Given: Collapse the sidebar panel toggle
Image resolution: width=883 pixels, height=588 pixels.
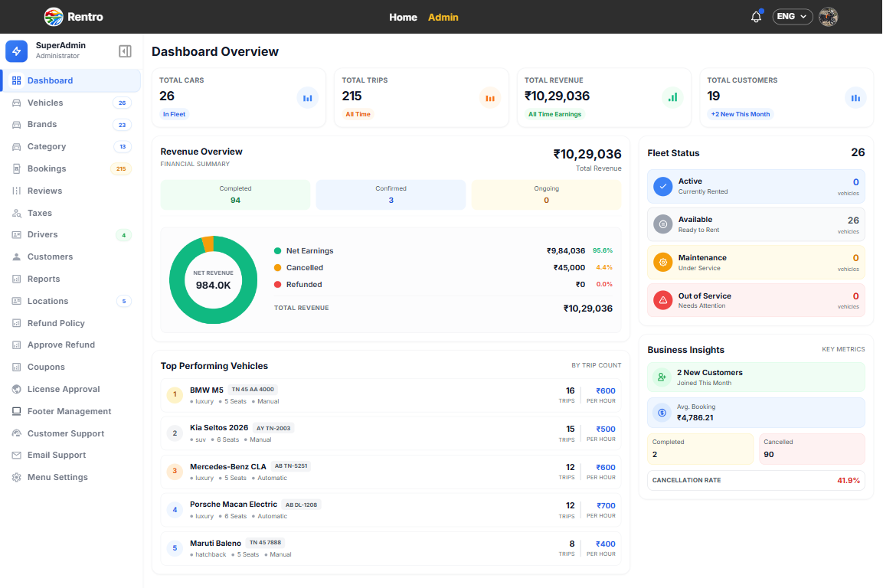Looking at the screenshot, I should pos(125,51).
